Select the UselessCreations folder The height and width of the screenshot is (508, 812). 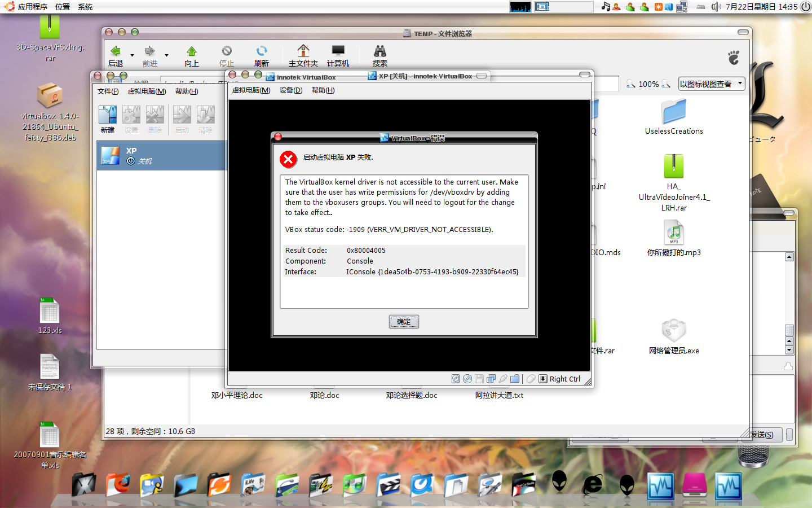[x=674, y=117]
